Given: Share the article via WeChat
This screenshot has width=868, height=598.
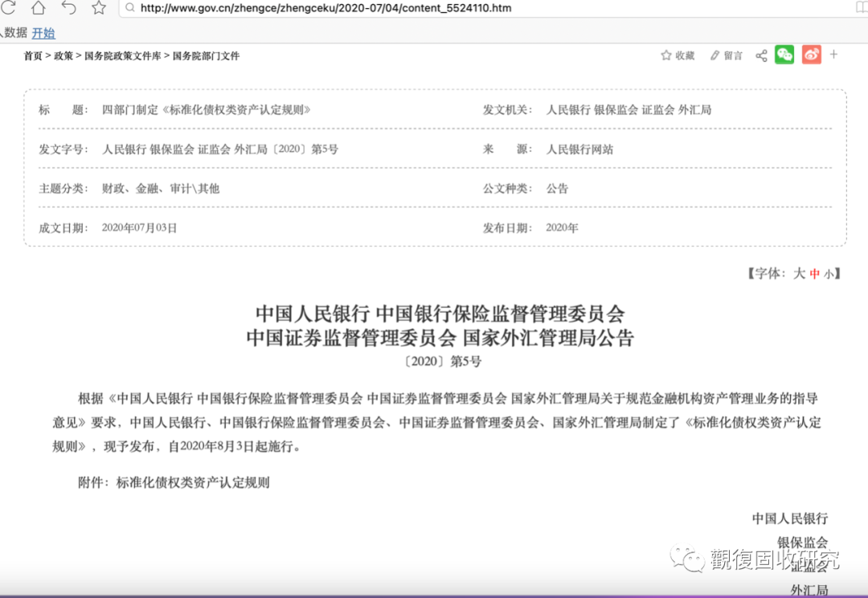Looking at the screenshot, I should click(x=786, y=55).
